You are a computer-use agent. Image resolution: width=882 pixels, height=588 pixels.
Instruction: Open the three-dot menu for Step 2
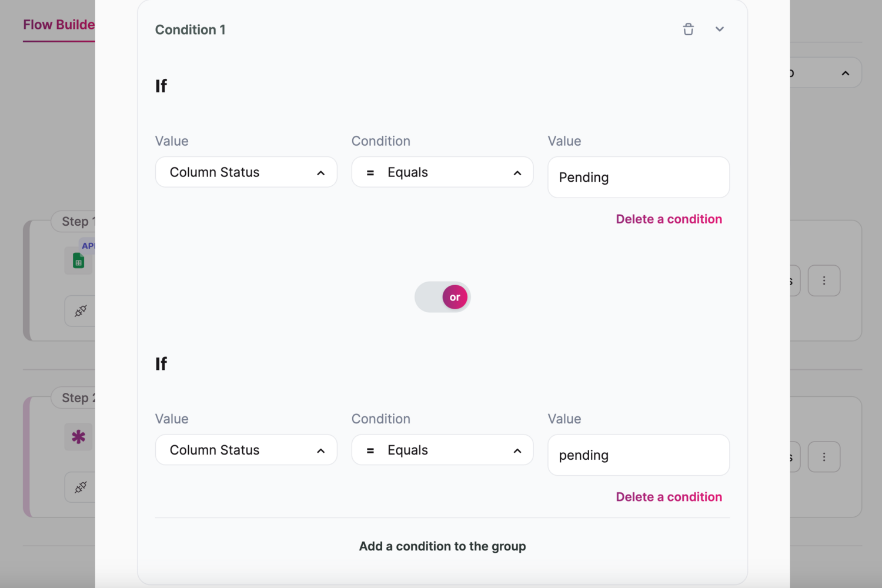click(x=824, y=457)
